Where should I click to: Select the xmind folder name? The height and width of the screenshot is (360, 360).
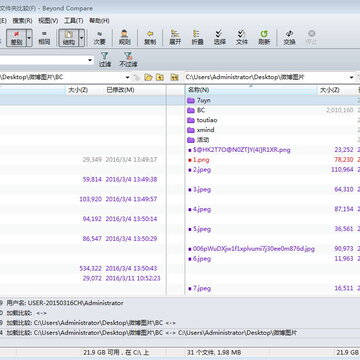tap(205, 130)
